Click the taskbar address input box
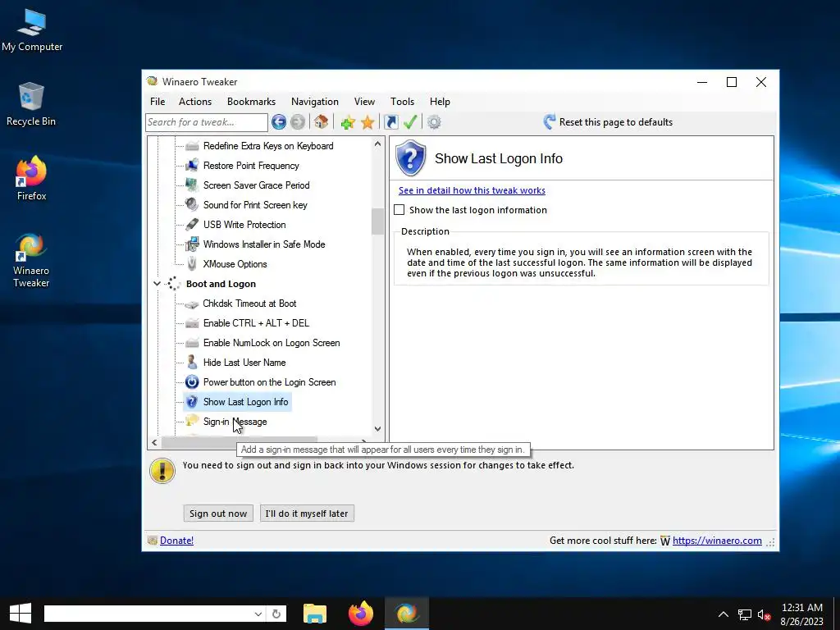The image size is (840, 630). coord(148,614)
